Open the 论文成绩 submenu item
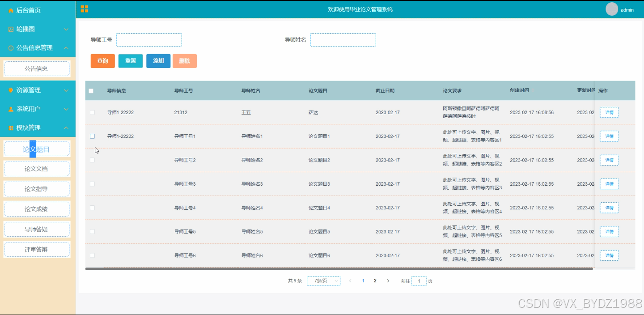Screen dimensions: 644x315 pos(37,209)
